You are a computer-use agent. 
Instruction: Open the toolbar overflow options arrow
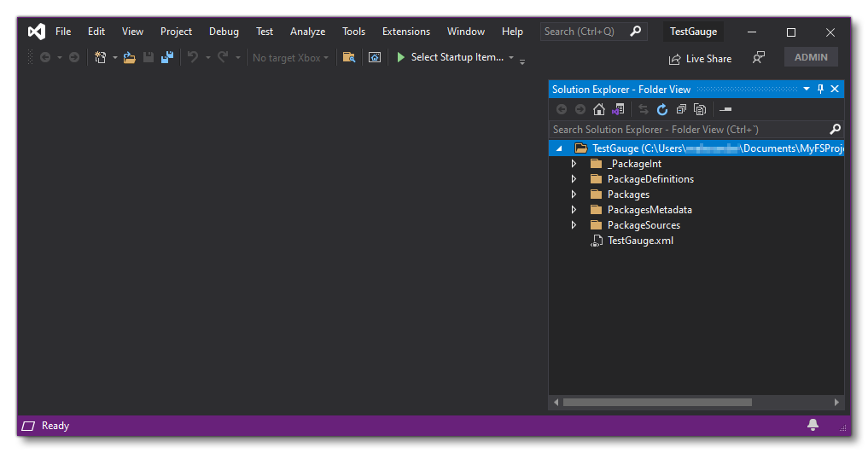[522, 61]
